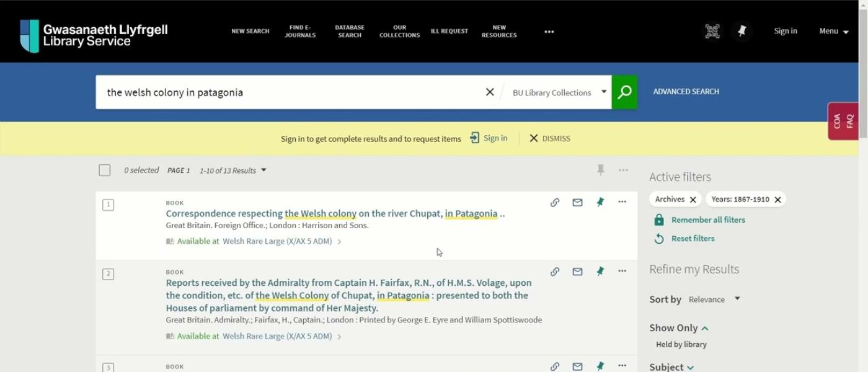
Task: Pin the first result to favorites
Action: pos(600,203)
